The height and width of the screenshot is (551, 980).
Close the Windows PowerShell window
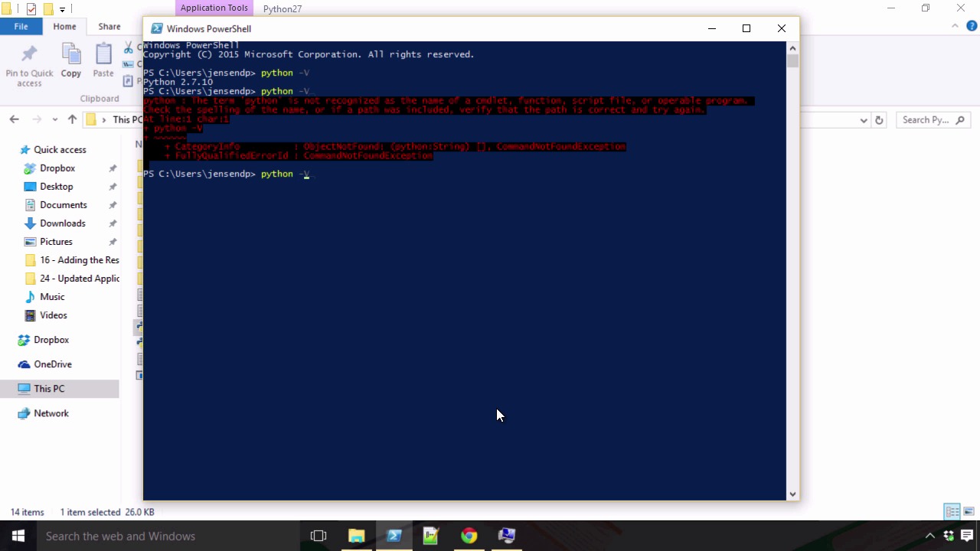(x=782, y=28)
